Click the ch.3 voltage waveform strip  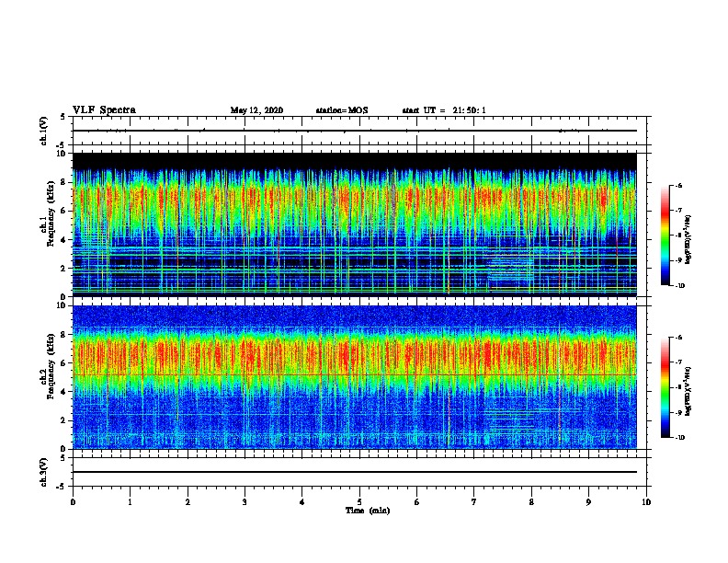tap(354, 472)
